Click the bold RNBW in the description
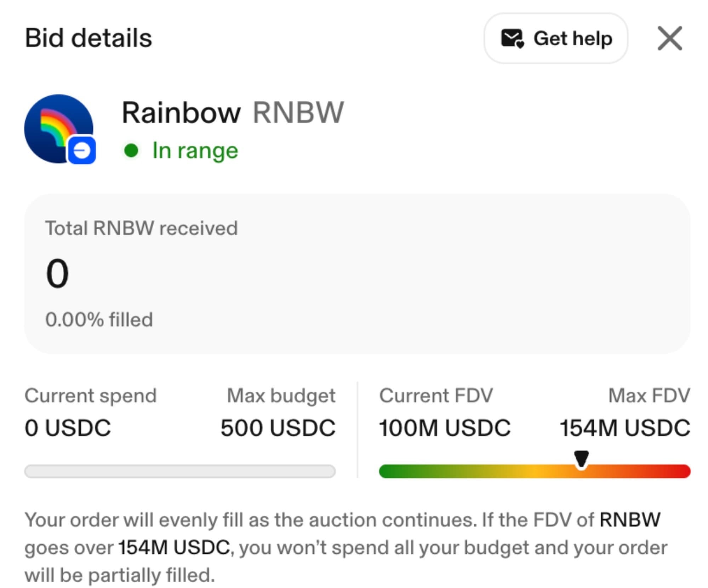Screen dimensions: 708x588 click(x=630, y=520)
